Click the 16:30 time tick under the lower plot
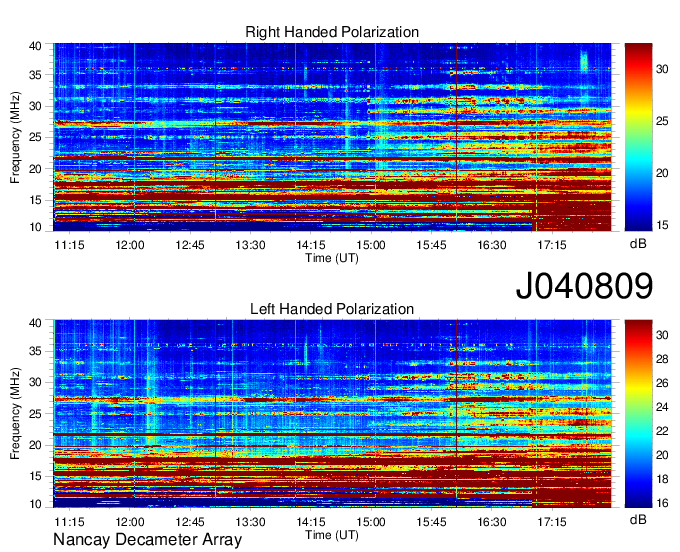Image resolution: width=680 pixels, height=552 pixels. click(x=492, y=522)
